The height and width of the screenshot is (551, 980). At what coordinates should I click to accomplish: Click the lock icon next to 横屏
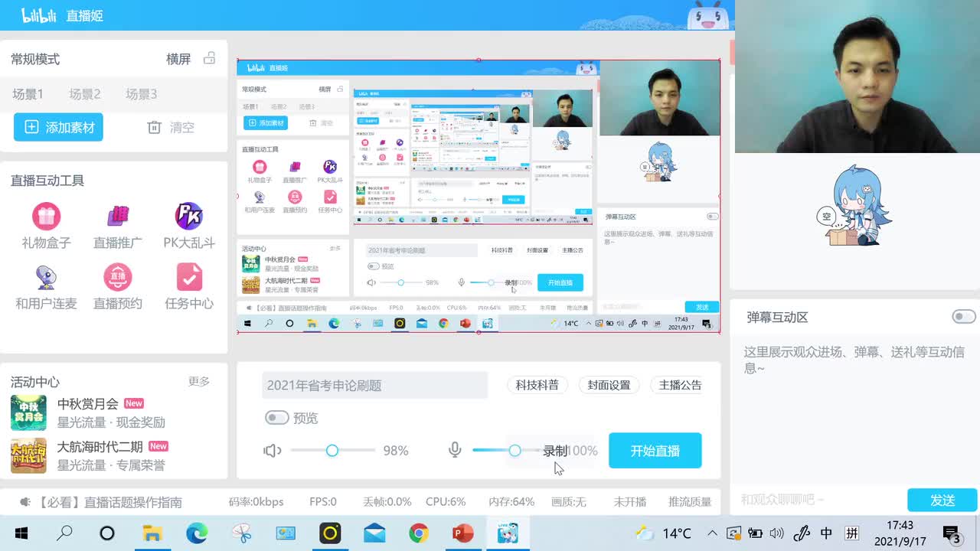(x=209, y=58)
